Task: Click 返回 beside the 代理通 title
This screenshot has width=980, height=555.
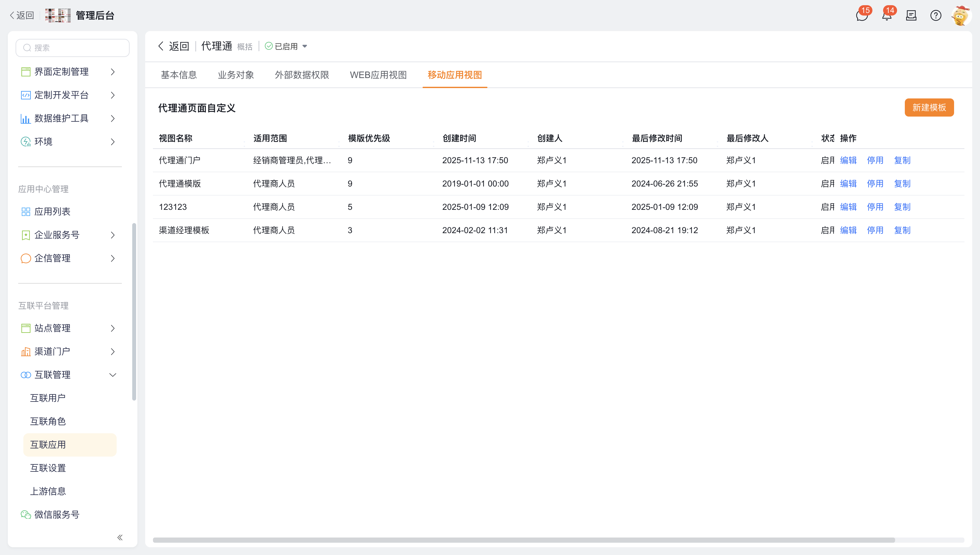Action: [x=174, y=46]
